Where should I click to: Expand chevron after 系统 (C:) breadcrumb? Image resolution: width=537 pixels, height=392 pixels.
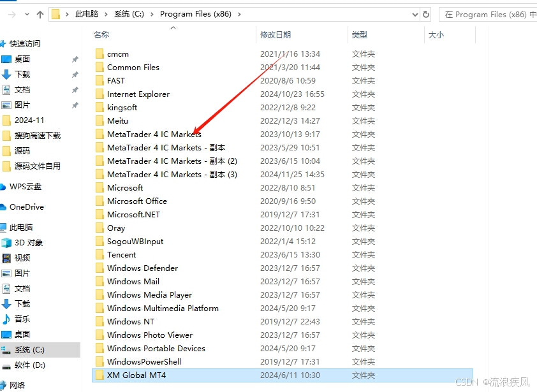click(x=152, y=14)
